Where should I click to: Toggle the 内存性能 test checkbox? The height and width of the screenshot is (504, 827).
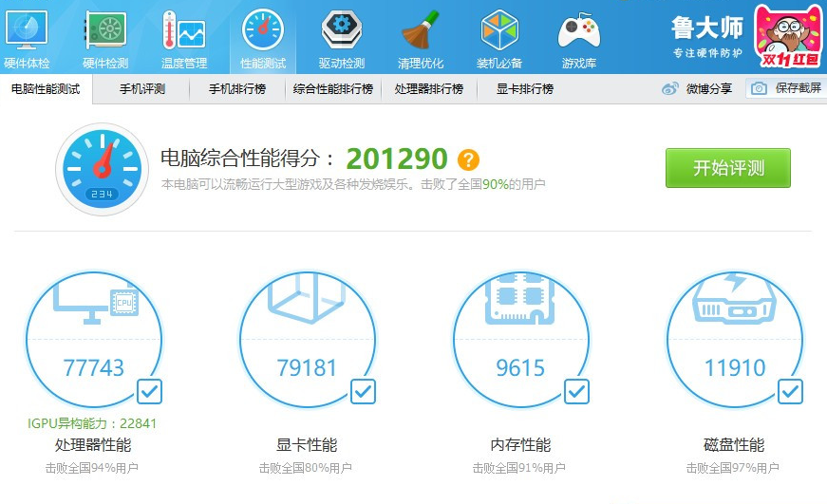(x=577, y=392)
